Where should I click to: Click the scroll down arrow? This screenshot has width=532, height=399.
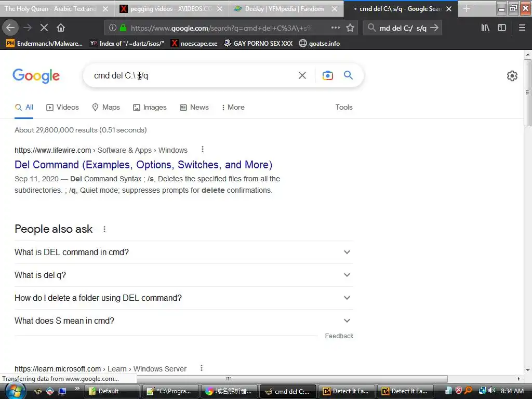[527, 370]
